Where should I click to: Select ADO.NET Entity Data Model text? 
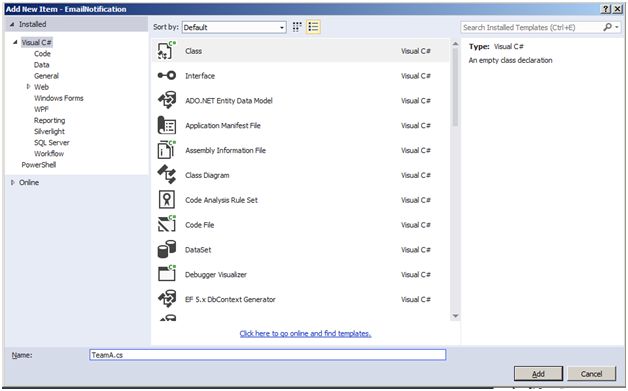(229, 101)
